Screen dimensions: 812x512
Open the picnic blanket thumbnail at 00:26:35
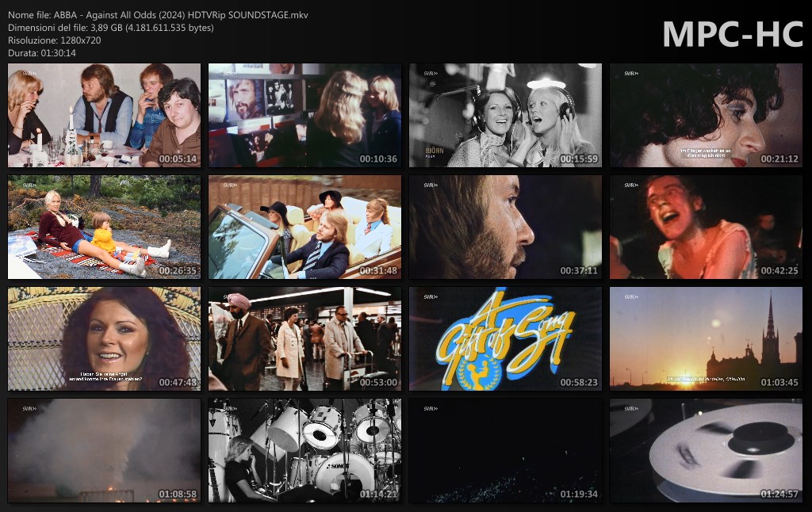[x=105, y=227]
